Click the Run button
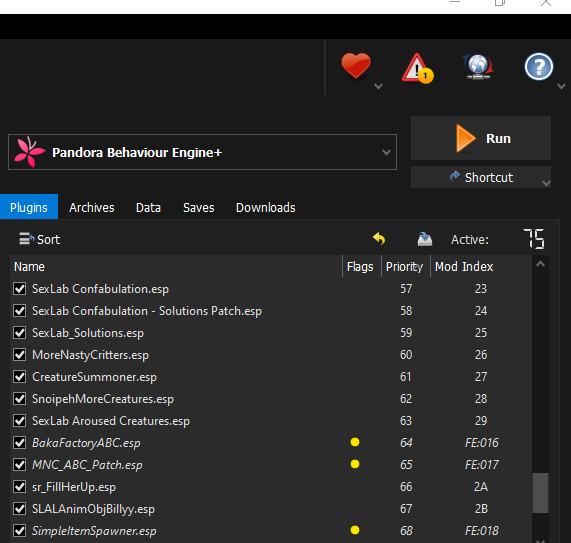The width and height of the screenshot is (571, 543). point(481,138)
